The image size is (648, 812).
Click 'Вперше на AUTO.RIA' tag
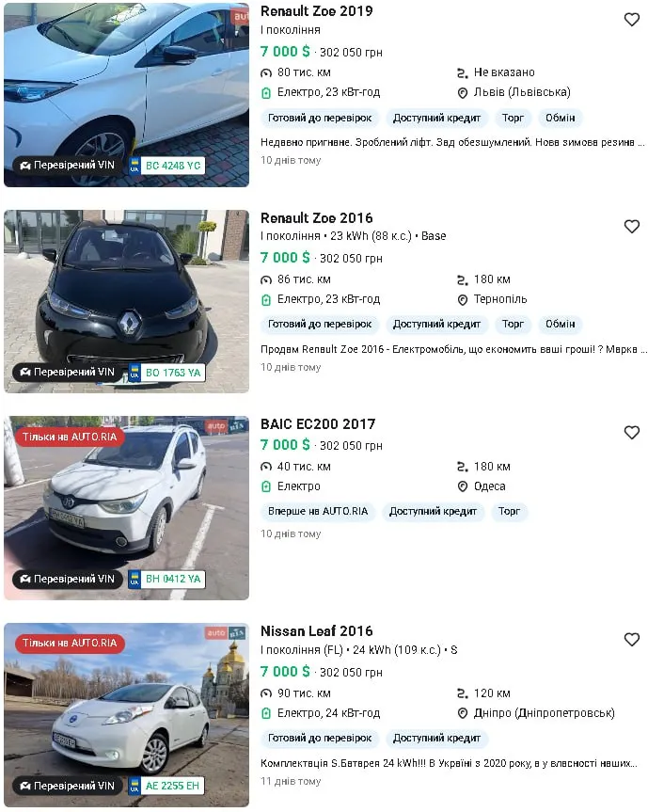click(317, 512)
